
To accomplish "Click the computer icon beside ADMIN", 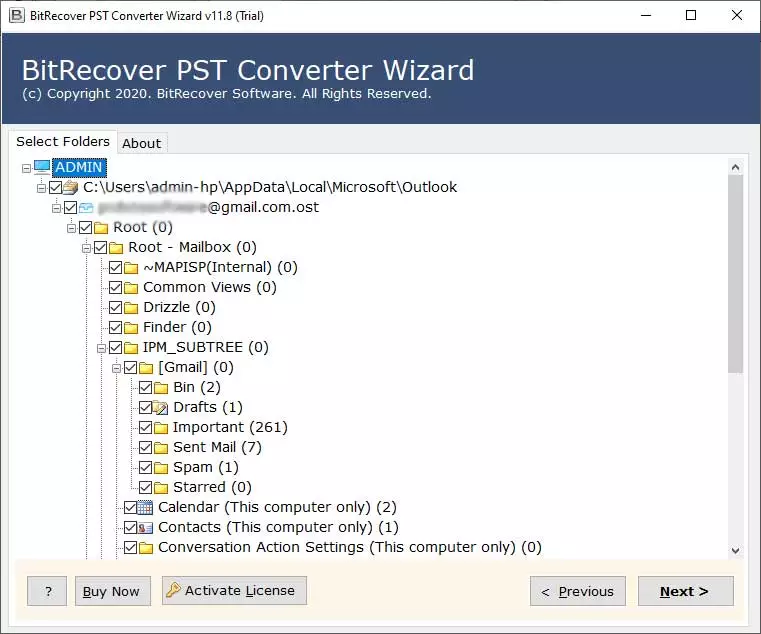I will tap(42, 167).
